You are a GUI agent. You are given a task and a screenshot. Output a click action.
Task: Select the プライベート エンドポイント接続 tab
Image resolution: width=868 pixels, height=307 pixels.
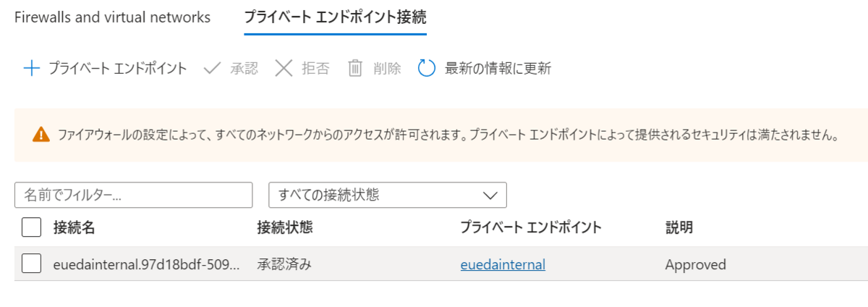pyautogui.click(x=335, y=17)
